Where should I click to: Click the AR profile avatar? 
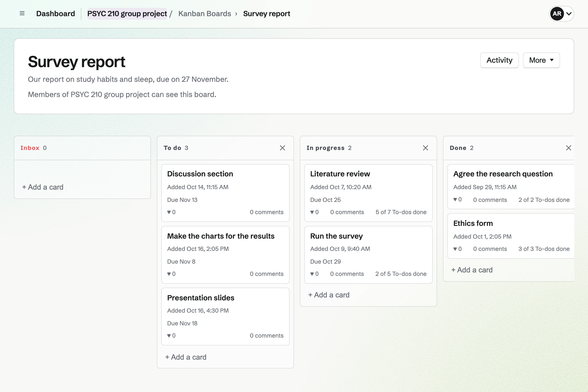557,13
